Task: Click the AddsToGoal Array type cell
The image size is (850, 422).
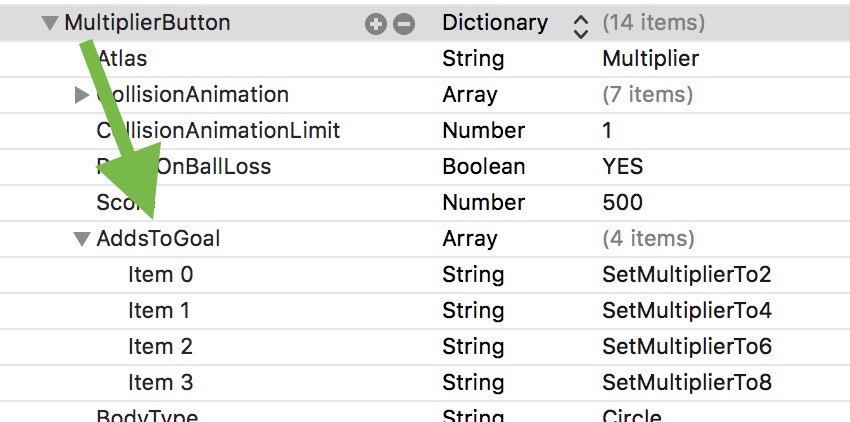Action: pos(470,239)
